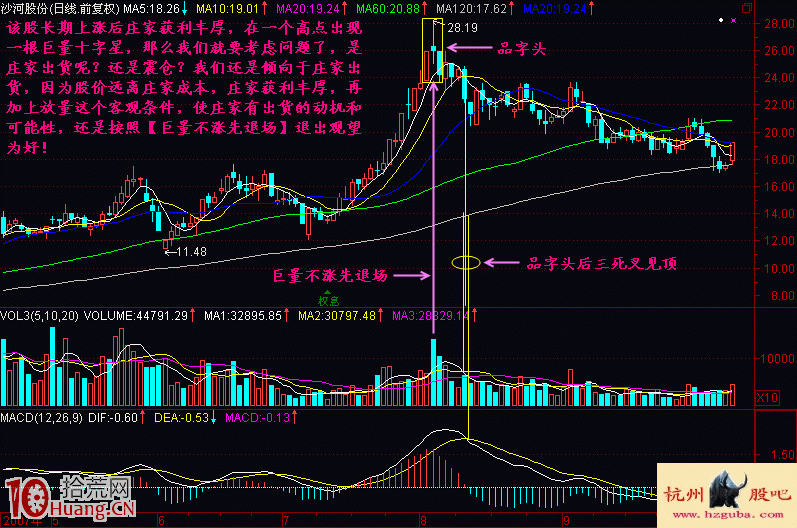Click the 28.00 price axis label
The height and width of the screenshot is (528, 797).
click(x=779, y=23)
